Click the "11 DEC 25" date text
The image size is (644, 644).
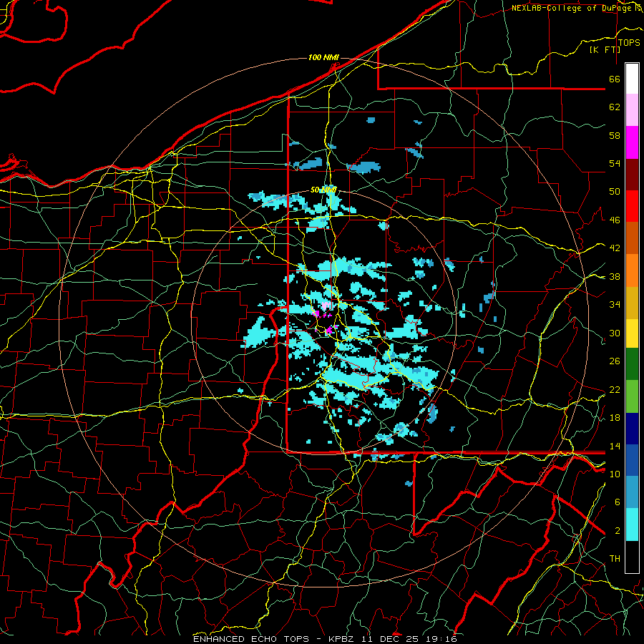390,639
